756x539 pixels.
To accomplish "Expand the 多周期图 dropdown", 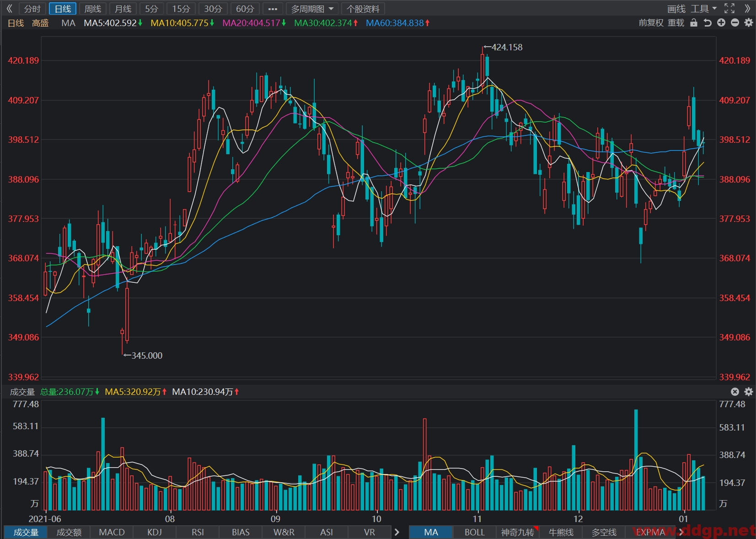I will 312,9.
